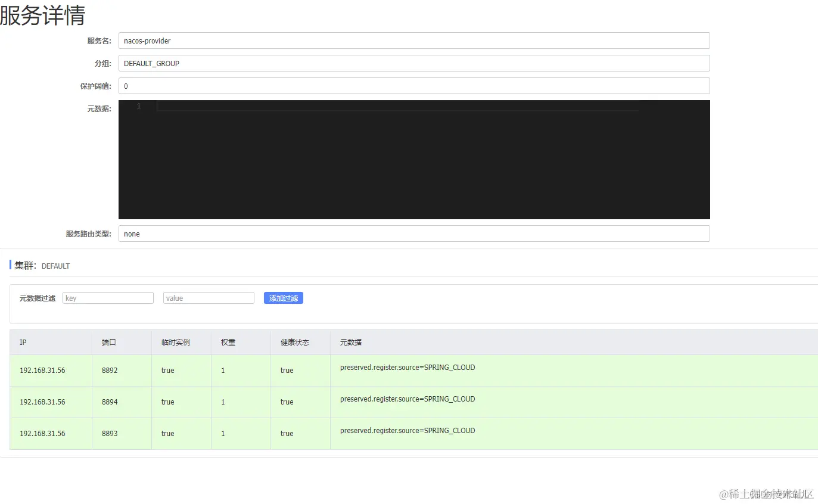
Task: Click IP 192.168.31.56 in the 8894 row
Action: [42, 402]
